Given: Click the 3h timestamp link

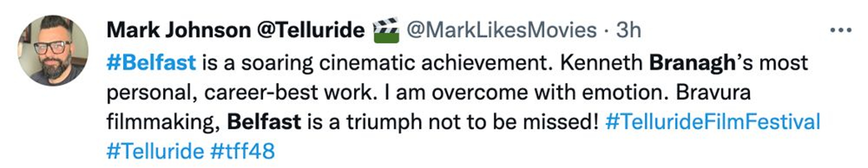Looking at the screenshot, I should (629, 30).
